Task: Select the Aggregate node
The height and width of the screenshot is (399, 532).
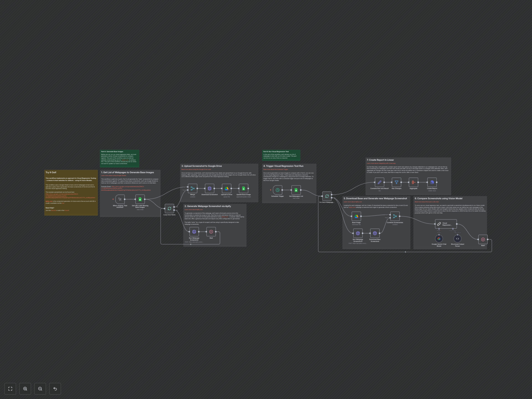Action: pyautogui.click(x=413, y=182)
